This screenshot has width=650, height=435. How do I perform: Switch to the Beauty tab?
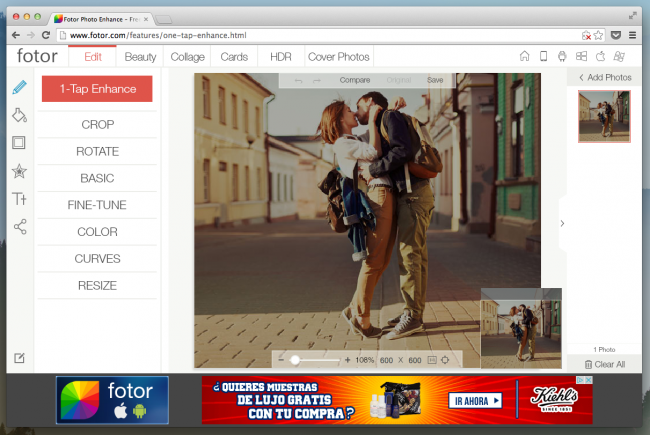point(140,56)
